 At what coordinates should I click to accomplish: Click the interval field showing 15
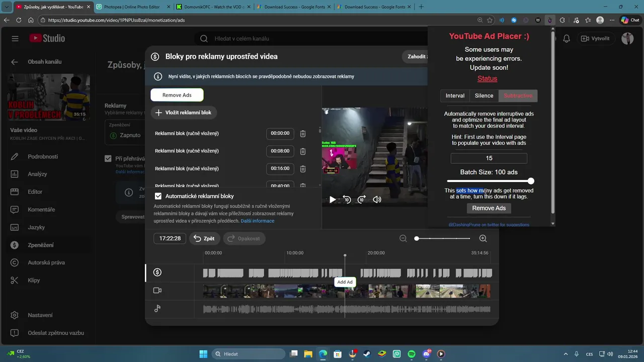[489, 158]
